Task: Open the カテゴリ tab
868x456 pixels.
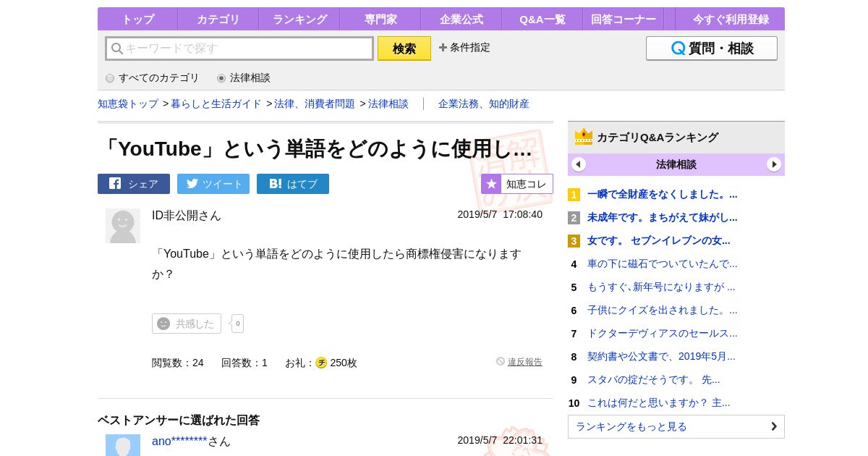Action: tap(218, 19)
